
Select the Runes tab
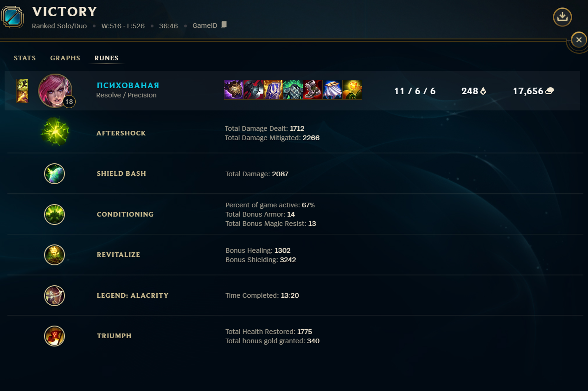107,58
